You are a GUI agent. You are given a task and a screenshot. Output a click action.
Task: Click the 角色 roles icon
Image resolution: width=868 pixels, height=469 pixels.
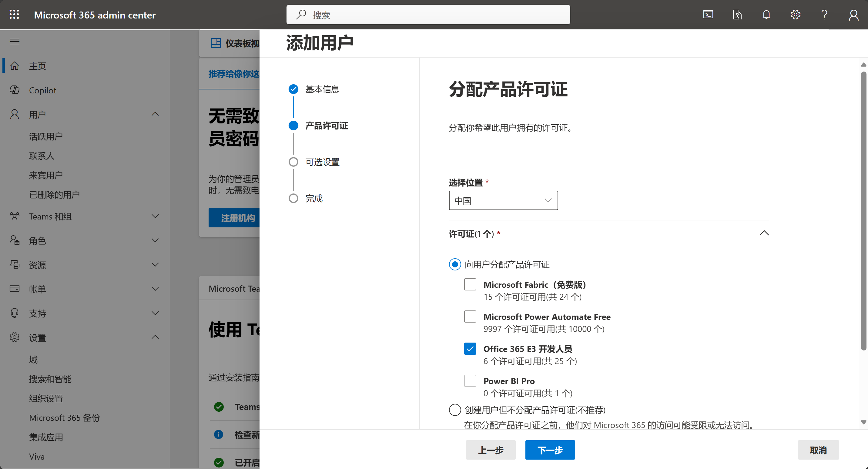15,240
